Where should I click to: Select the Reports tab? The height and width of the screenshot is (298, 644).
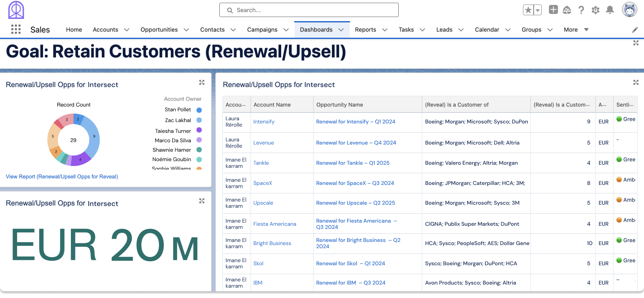pos(366,30)
